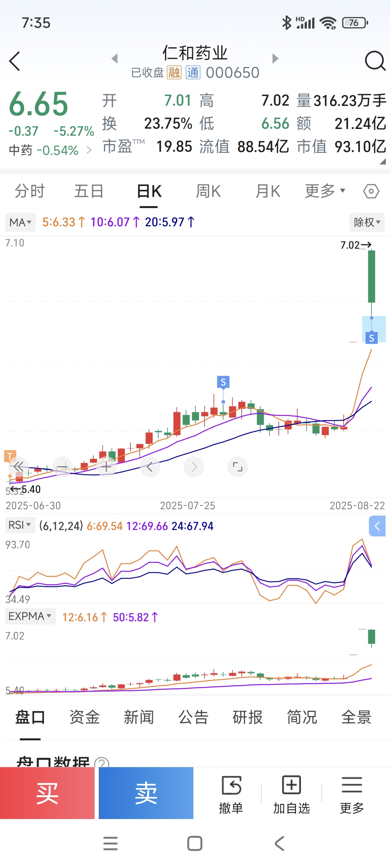
Task: Tap the 撤单 cancel order icon
Action: (x=231, y=793)
